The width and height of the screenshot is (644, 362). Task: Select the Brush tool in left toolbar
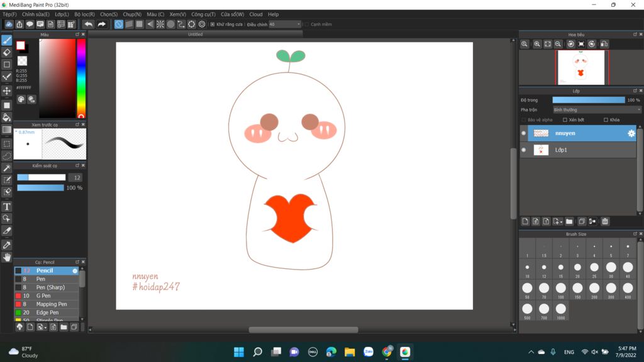pyautogui.click(x=6, y=40)
